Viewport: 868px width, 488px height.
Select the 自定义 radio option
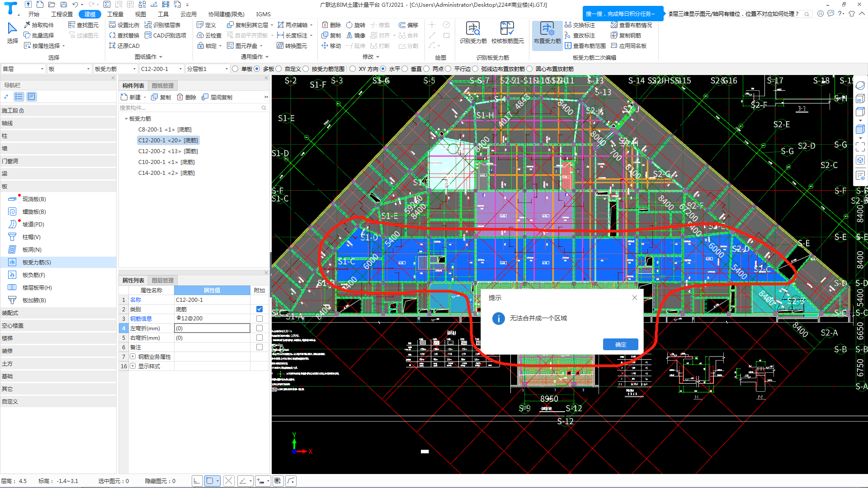click(x=278, y=69)
